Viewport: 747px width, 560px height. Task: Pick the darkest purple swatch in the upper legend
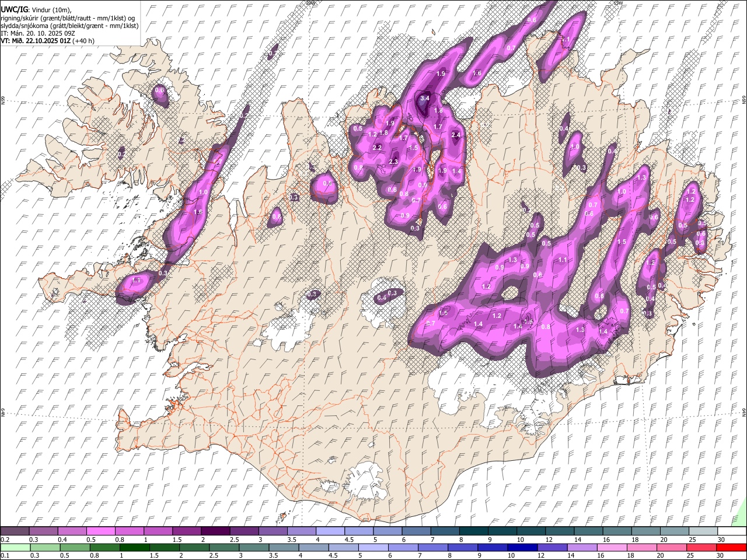[x=217, y=531]
